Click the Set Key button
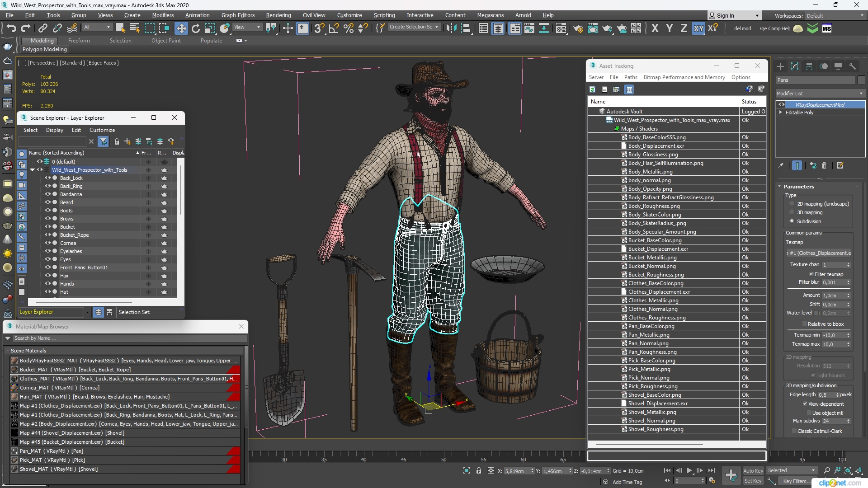Image resolution: width=868 pixels, height=488 pixels. tap(753, 481)
